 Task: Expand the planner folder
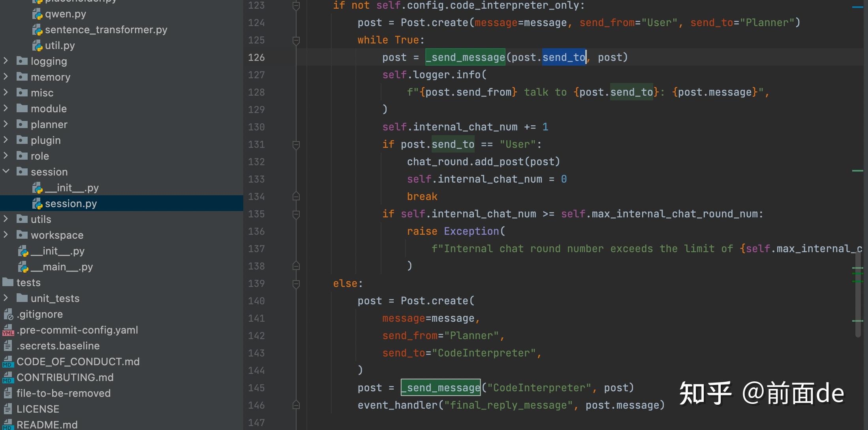tap(6, 124)
